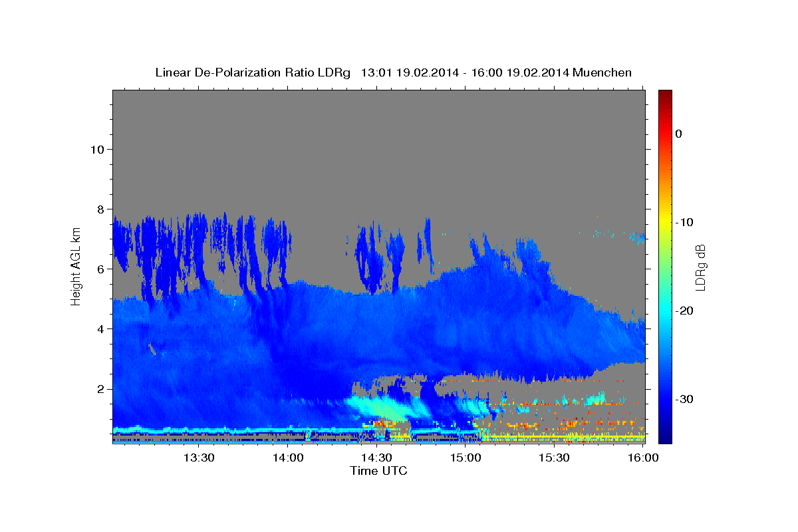The height and width of the screenshot is (532, 798).
Task: Click the plot title starting 'Linear De-Polarization Ratio LDRg'
Action: pyautogui.click(x=393, y=72)
